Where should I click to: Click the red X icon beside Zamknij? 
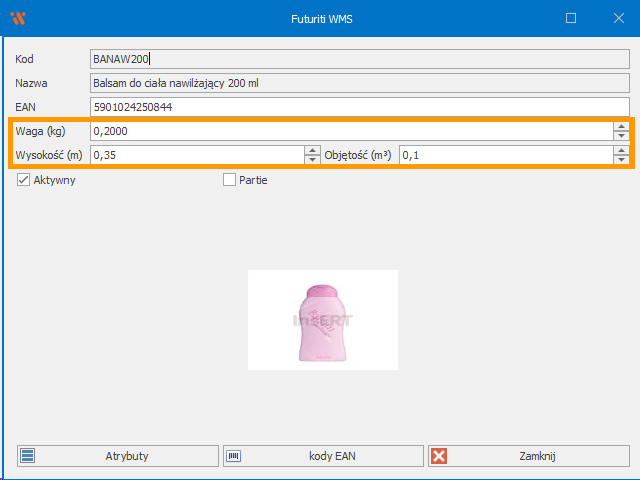pyautogui.click(x=439, y=456)
